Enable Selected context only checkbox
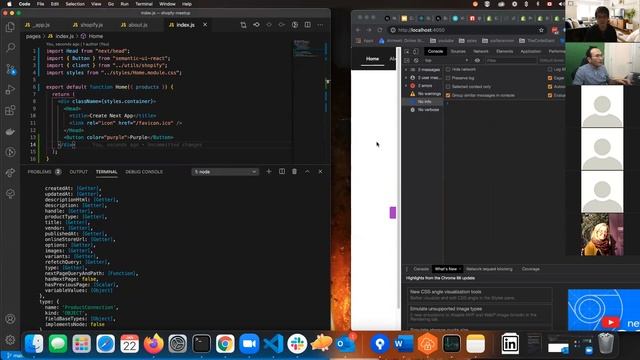The image size is (640, 360). point(448,87)
